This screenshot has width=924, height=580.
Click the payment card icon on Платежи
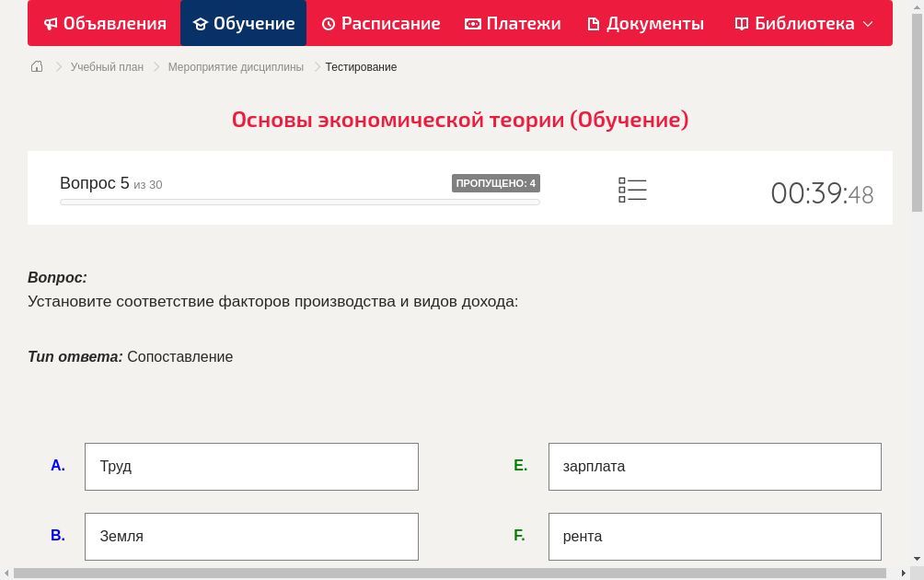coord(474,23)
